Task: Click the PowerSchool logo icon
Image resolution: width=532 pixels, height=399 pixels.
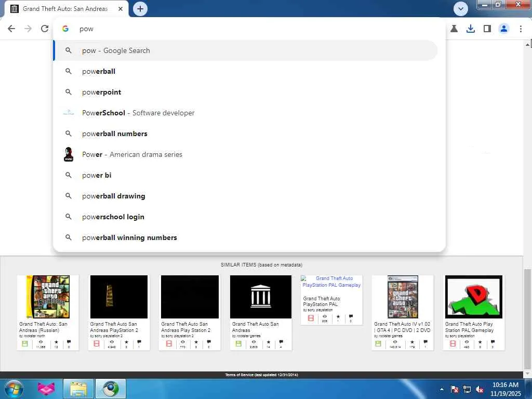Action: pos(69,113)
